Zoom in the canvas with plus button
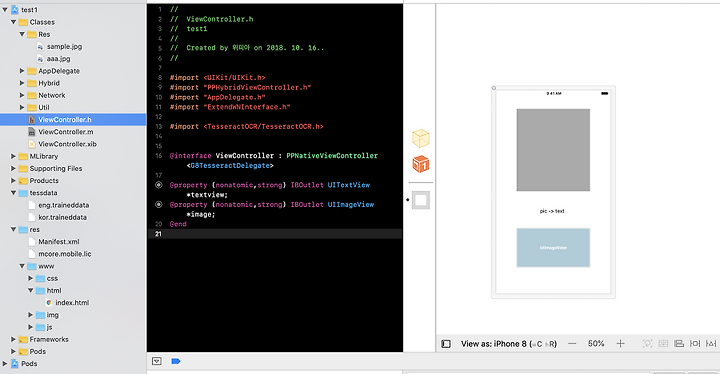720x374 pixels. click(620, 344)
